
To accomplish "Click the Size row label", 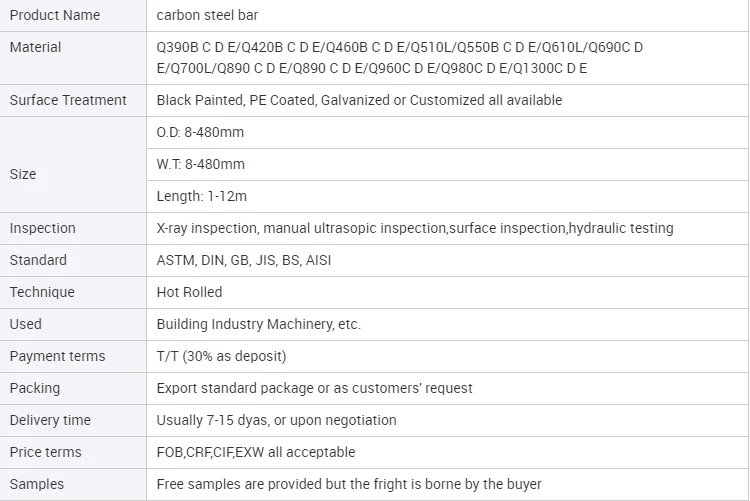I will click(23, 174).
